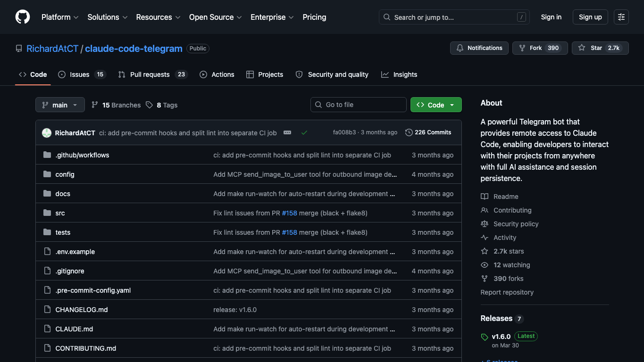Open the green Code dropdown button
The width and height of the screenshot is (644, 362).
(x=436, y=105)
